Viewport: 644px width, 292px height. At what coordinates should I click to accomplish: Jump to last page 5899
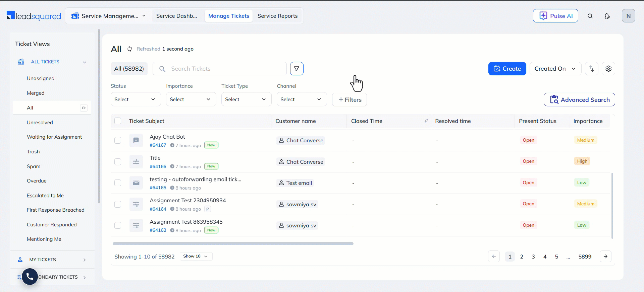(585, 257)
